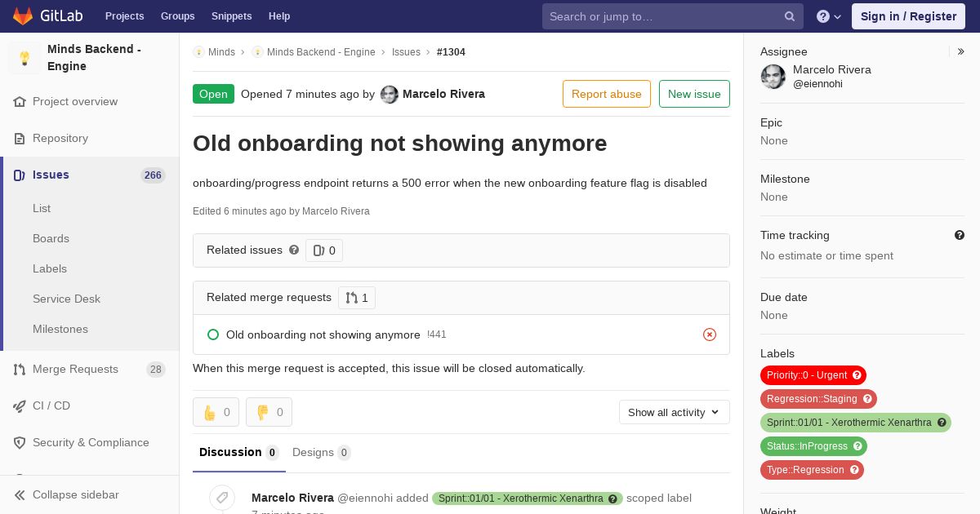This screenshot has height=514, width=980.
Task: Open merge request 'Old onboarding not showing anymore'
Action: coord(323,335)
